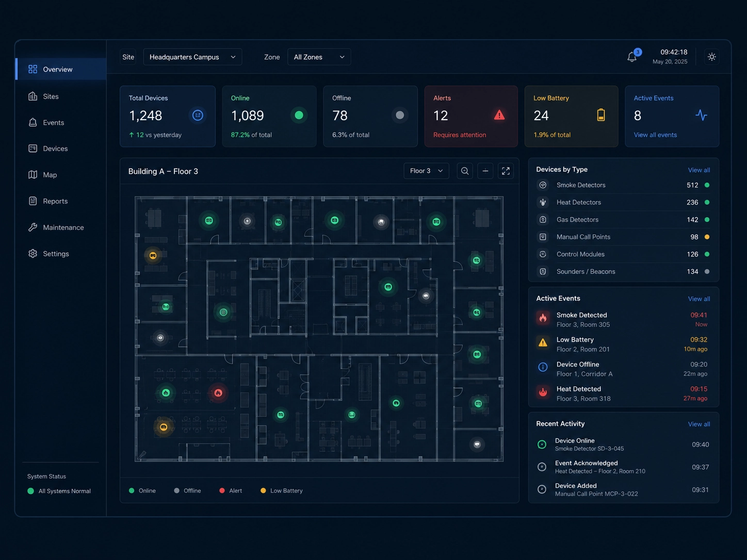Image resolution: width=747 pixels, height=560 pixels.
Task: Toggle the light/dark theme sun icon
Action: pyautogui.click(x=712, y=57)
